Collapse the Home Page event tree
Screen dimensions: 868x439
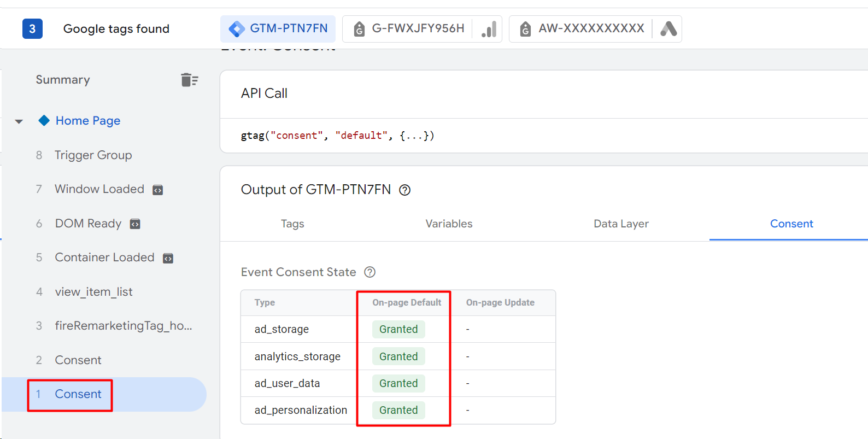click(x=19, y=121)
